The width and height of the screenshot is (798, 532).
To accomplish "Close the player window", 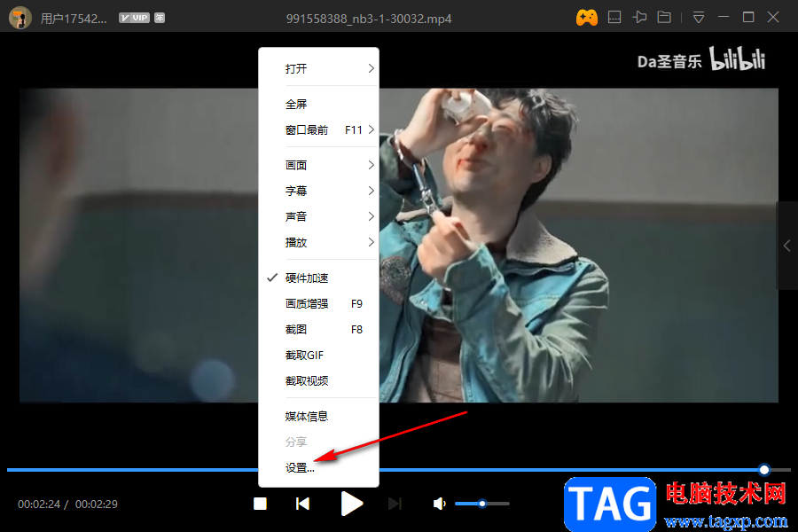I will tap(773, 18).
